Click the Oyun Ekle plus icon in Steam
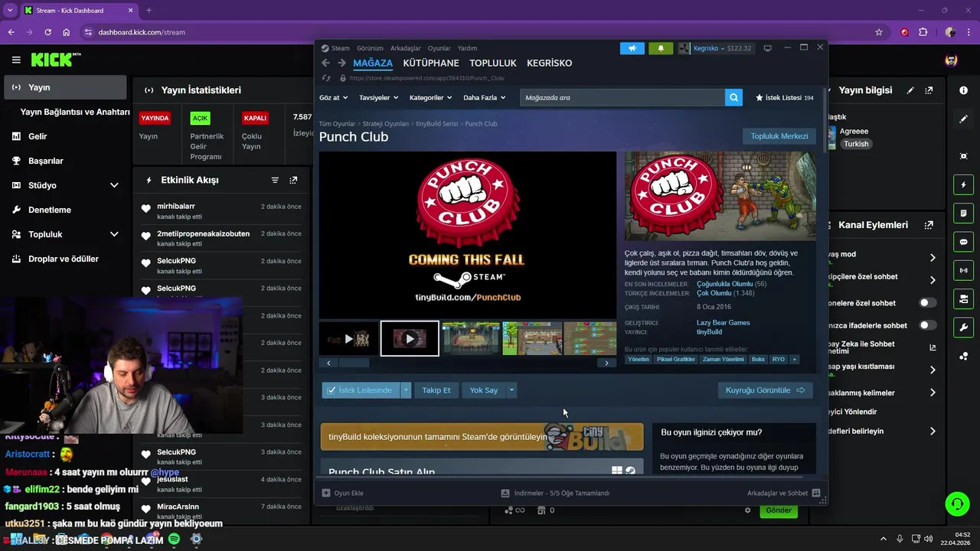Image resolution: width=980 pixels, height=551 pixels. tap(326, 494)
